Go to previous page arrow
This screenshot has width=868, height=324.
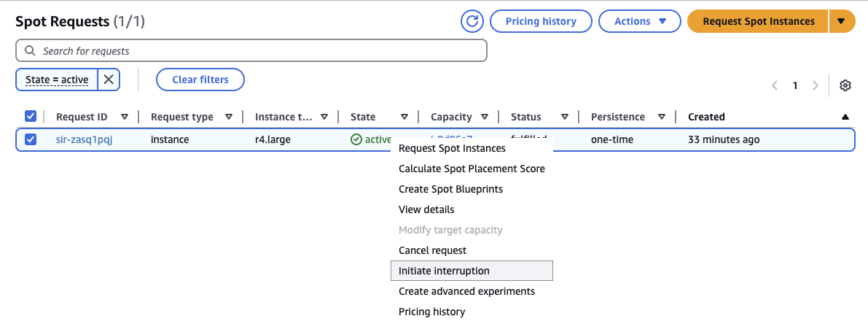[x=775, y=85]
